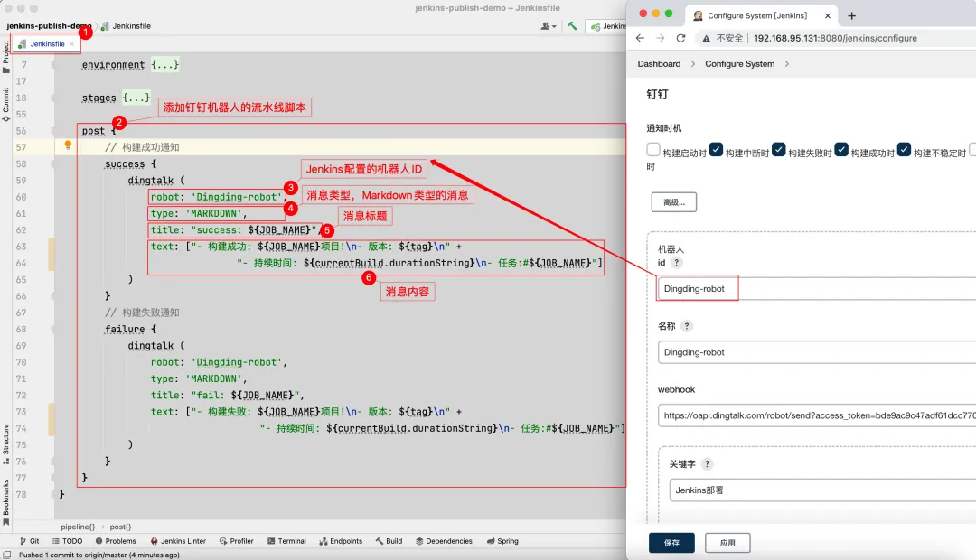Click the 保存 save button
This screenshot has width=976, height=560.
[671, 543]
